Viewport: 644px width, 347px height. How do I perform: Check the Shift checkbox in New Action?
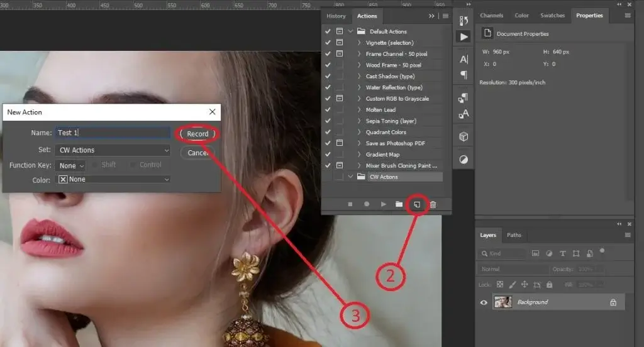(95, 165)
